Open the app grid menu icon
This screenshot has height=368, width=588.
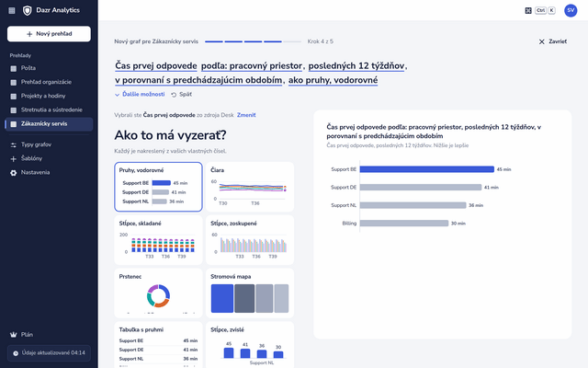[12, 10]
